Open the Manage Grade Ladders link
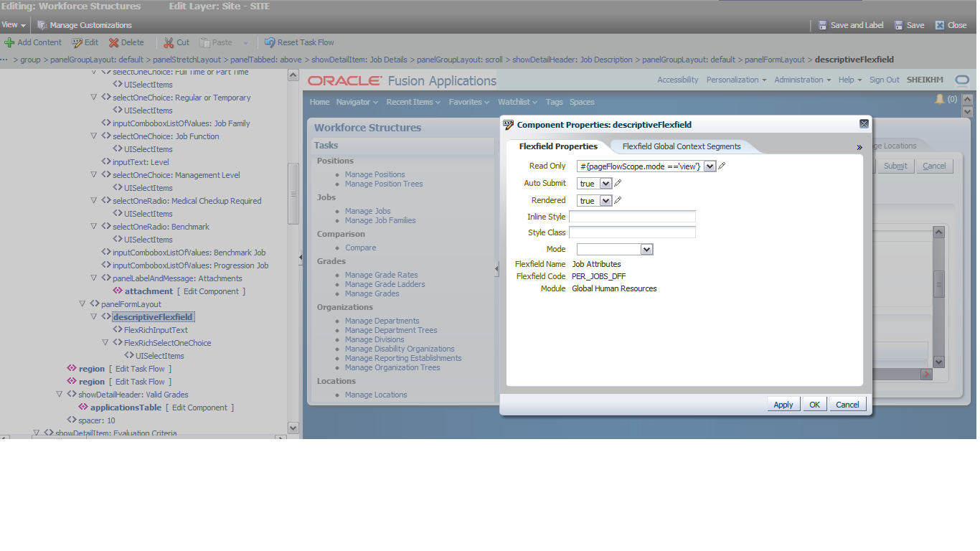980x551 pixels. pyautogui.click(x=385, y=283)
